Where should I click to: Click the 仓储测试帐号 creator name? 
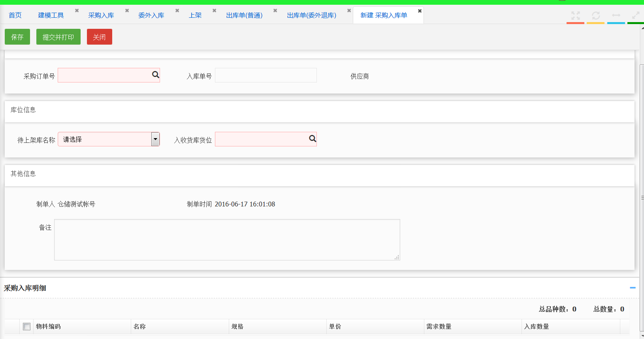pos(76,204)
